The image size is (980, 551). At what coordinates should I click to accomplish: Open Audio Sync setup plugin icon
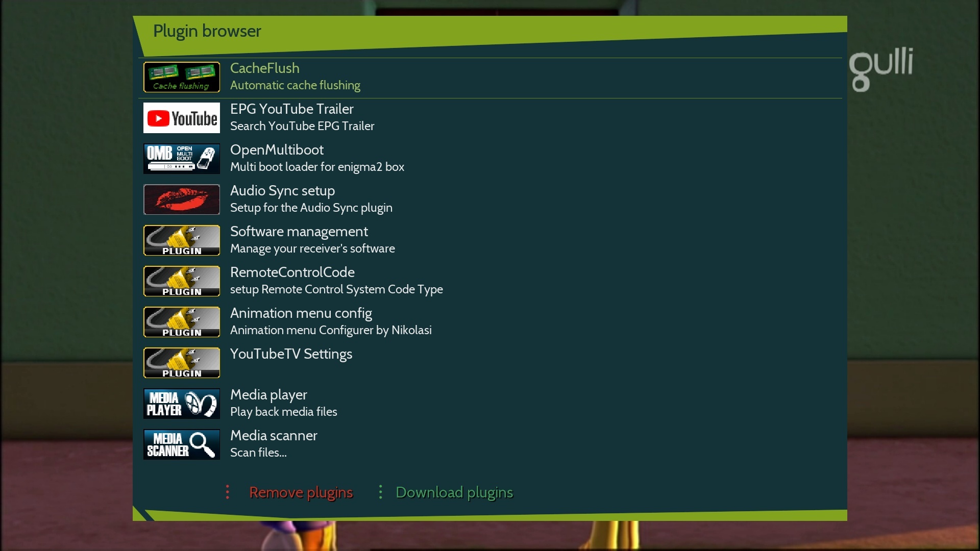click(x=182, y=199)
